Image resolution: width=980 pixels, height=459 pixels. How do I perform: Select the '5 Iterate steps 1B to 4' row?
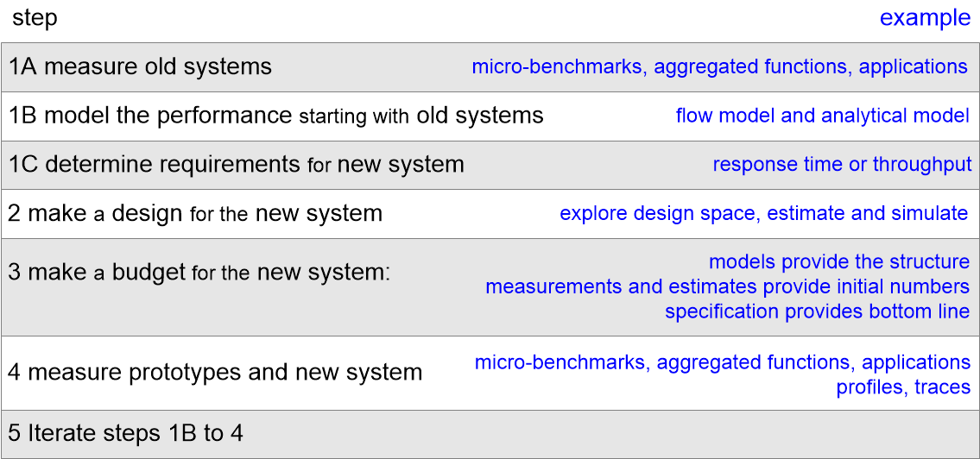125,433
